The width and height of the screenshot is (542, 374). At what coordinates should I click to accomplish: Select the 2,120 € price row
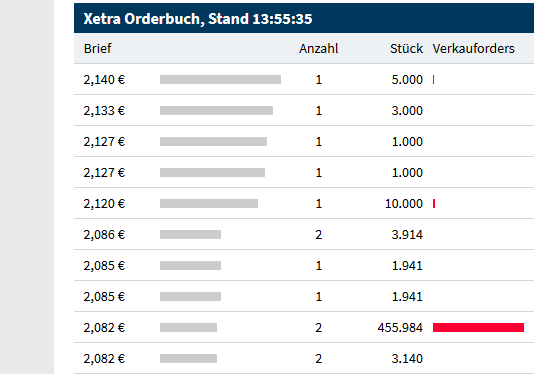[x=304, y=203]
